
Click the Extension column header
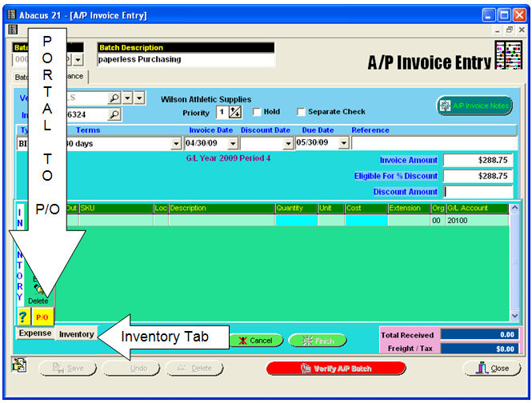click(409, 208)
